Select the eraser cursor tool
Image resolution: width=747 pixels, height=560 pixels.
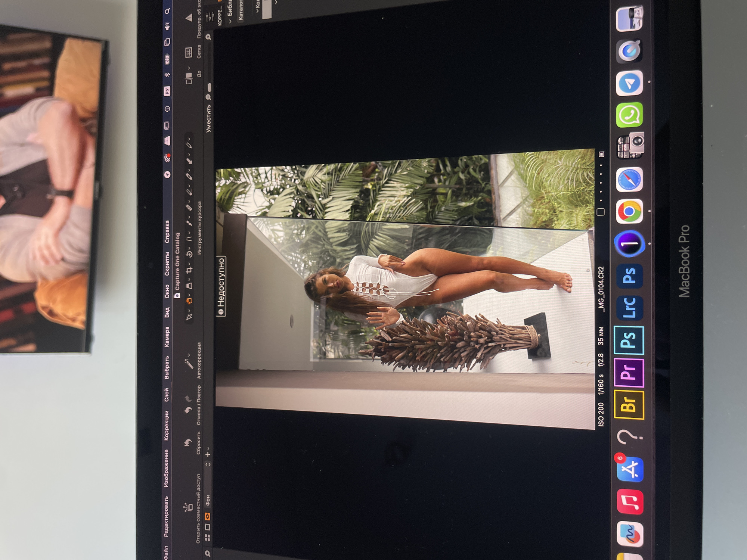point(189,192)
